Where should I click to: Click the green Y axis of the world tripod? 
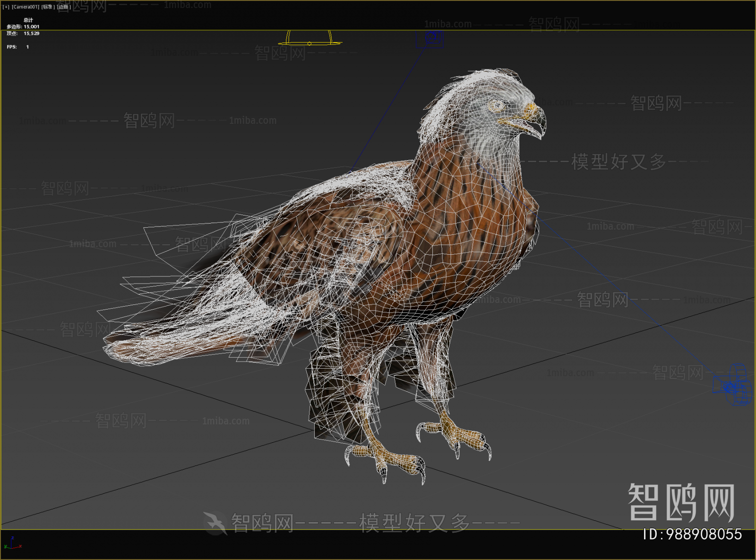pos(7,547)
